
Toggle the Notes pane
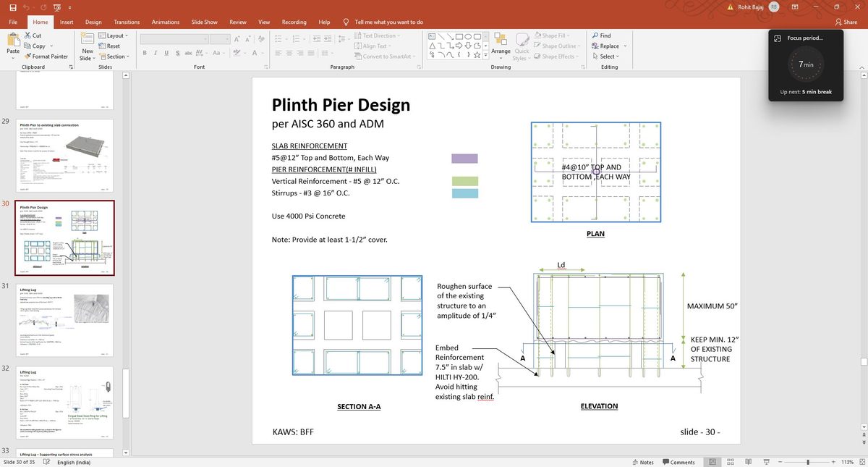pyautogui.click(x=642, y=462)
